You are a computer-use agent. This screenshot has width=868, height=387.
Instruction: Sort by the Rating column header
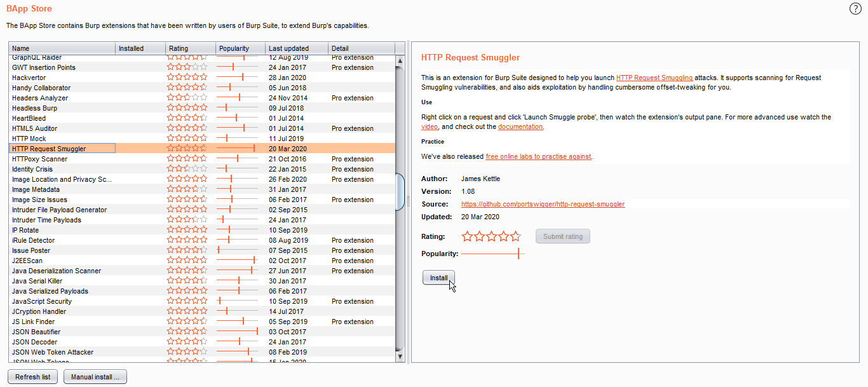pos(190,48)
